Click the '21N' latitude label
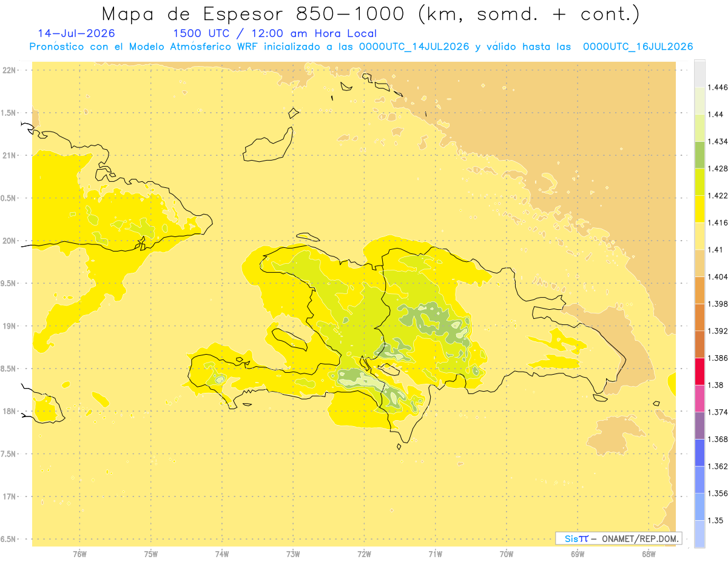The image size is (728, 562). click(x=10, y=155)
